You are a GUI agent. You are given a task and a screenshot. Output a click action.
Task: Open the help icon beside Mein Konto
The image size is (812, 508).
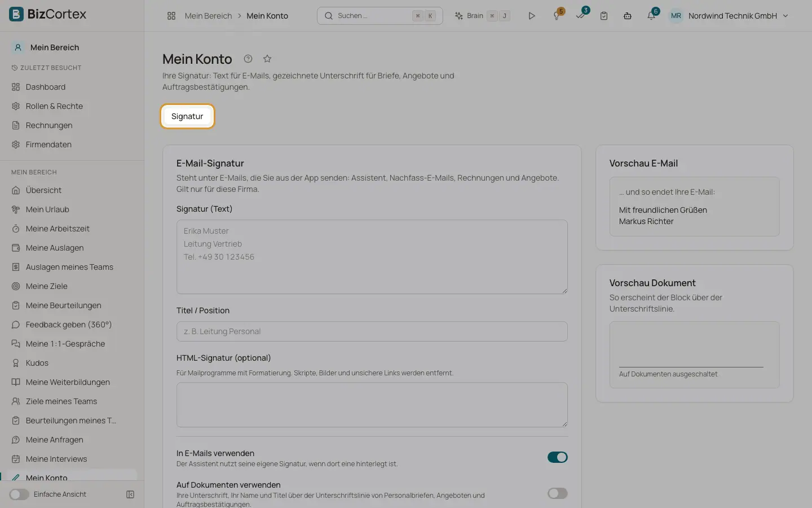[x=248, y=59]
